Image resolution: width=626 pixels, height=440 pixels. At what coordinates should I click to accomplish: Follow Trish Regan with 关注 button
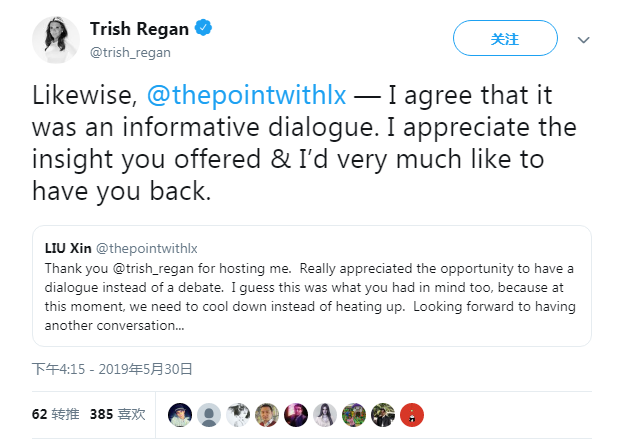coord(505,38)
